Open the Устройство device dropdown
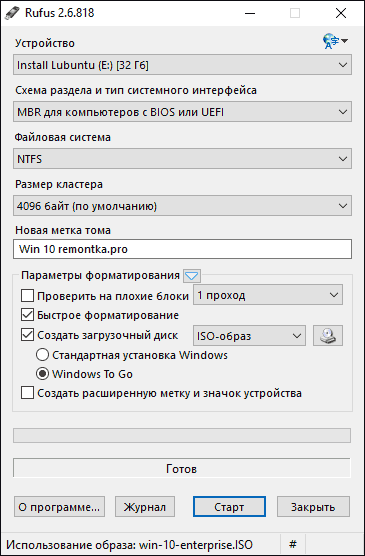This screenshot has height=556, width=365. 182,65
